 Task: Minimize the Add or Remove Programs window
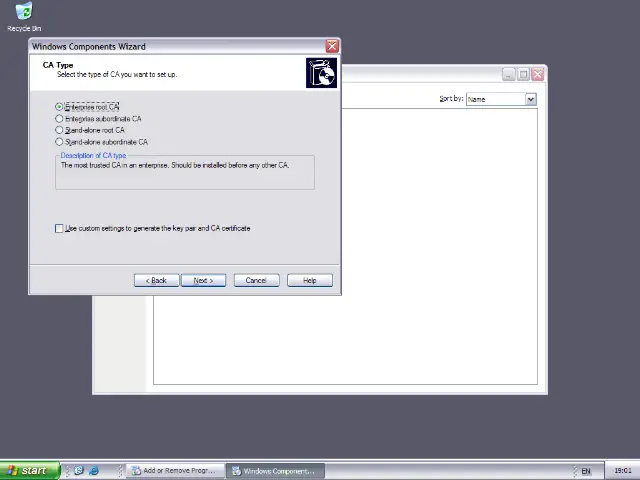pos(509,74)
